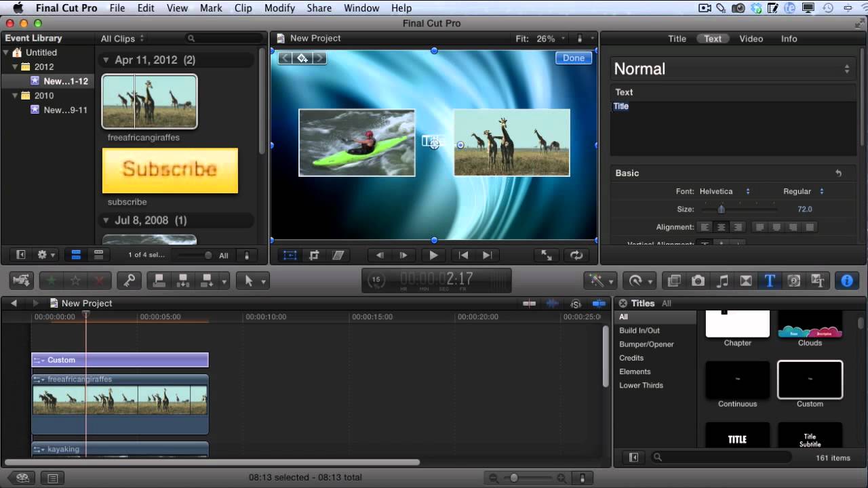The height and width of the screenshot is (488, 868).
Task: Click the blue Inspector info icon
Action: coord(846,281)
